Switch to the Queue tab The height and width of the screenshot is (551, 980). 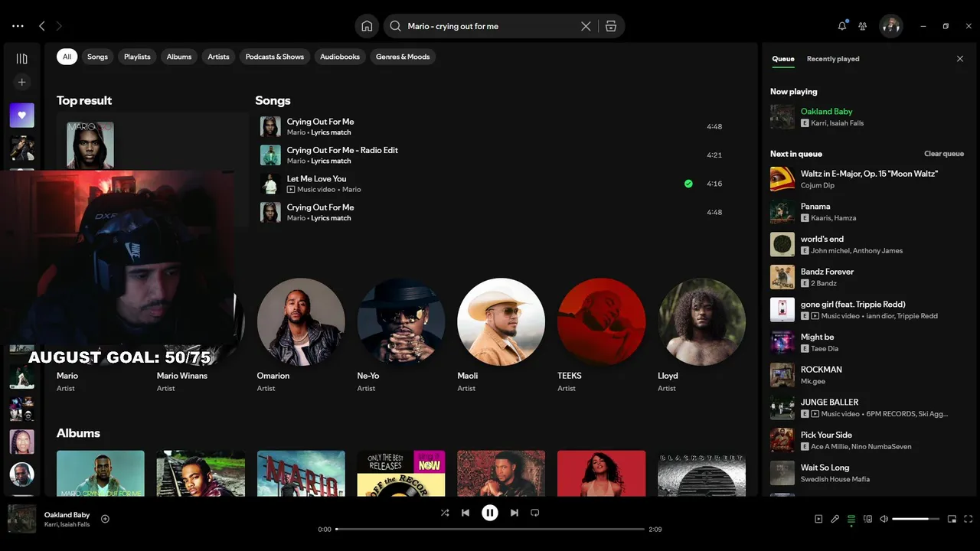click(x=783, y=59)
